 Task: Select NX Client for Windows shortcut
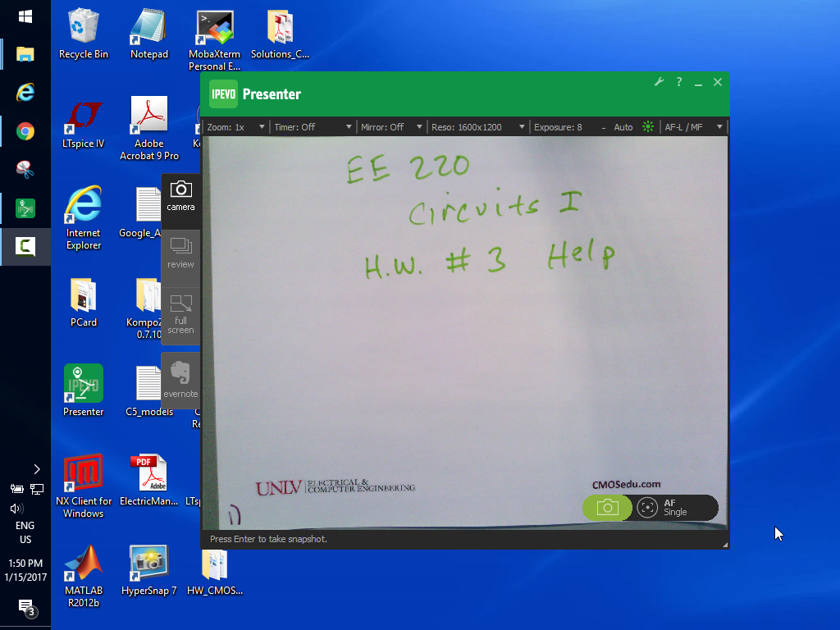84,486
